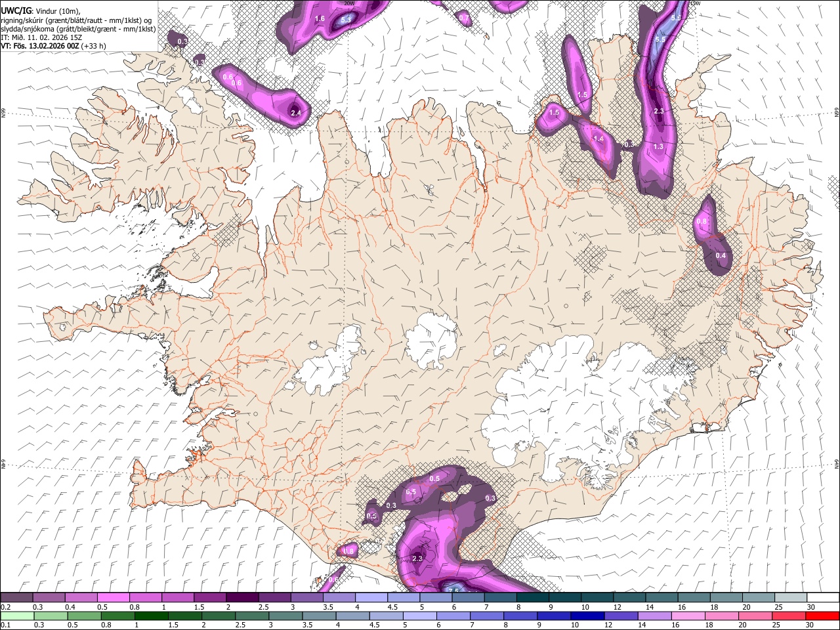Click the 1.3 precipitation value label
840x630 pixels.
(x=658, y=146)
